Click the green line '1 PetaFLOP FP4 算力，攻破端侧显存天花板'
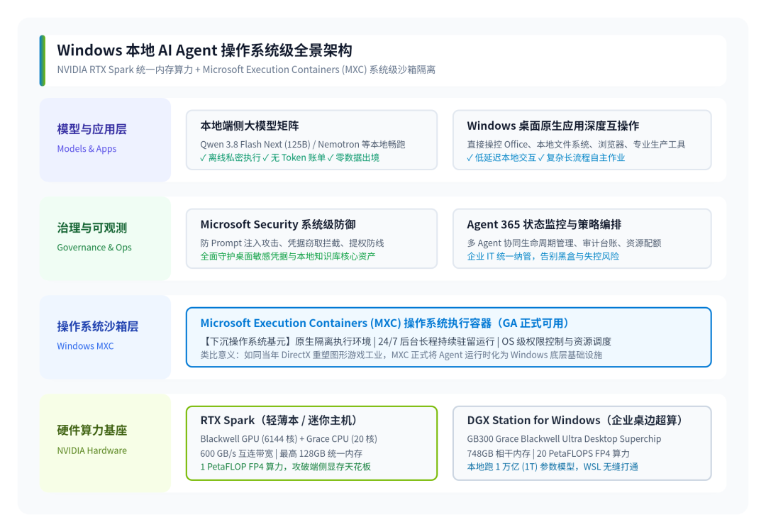Viewport: 766px width, 532px height. tap(286, 467)
